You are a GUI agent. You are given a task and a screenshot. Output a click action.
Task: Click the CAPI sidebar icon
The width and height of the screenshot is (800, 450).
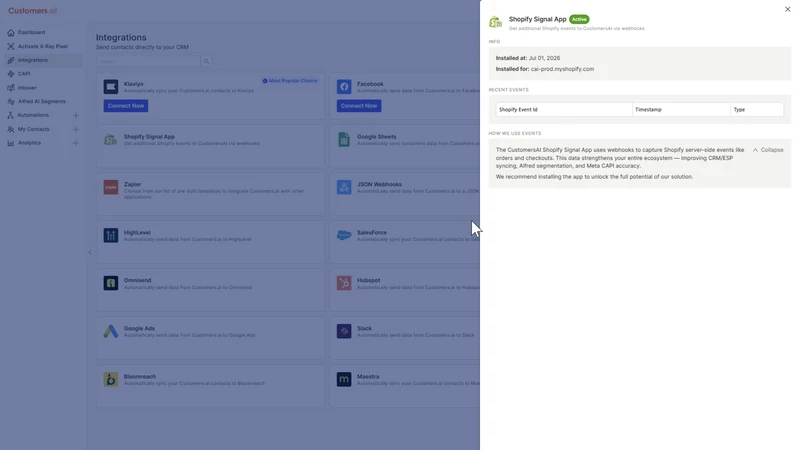(11, 74)
